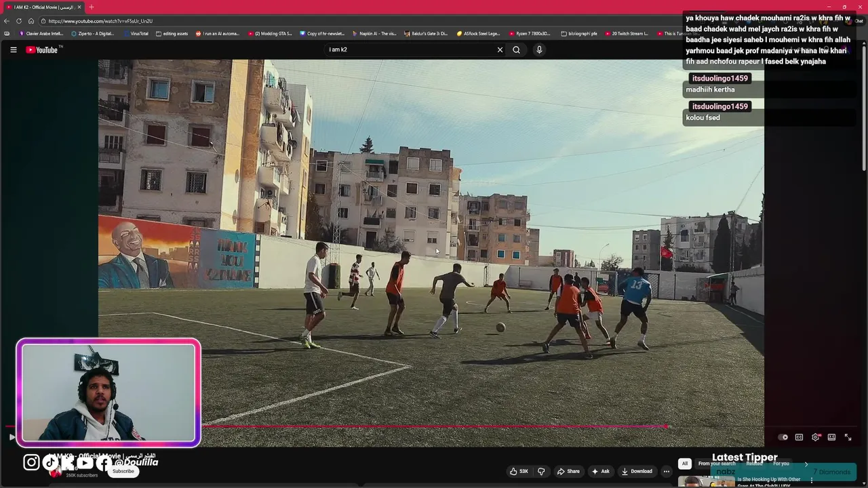This screenshot has height=488, width=868.
Task: Dislike the video with thumbs down
Action: click(x=541, y=471)
